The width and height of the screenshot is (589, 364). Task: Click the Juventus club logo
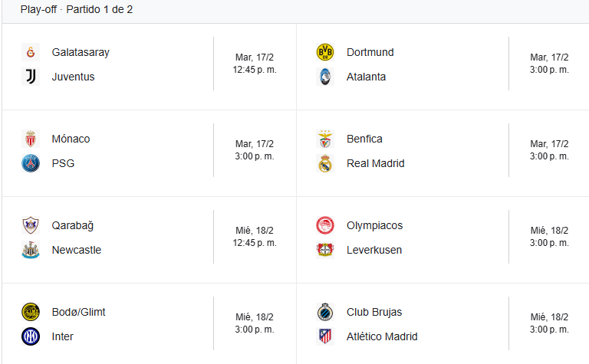[x=31, y=77]
